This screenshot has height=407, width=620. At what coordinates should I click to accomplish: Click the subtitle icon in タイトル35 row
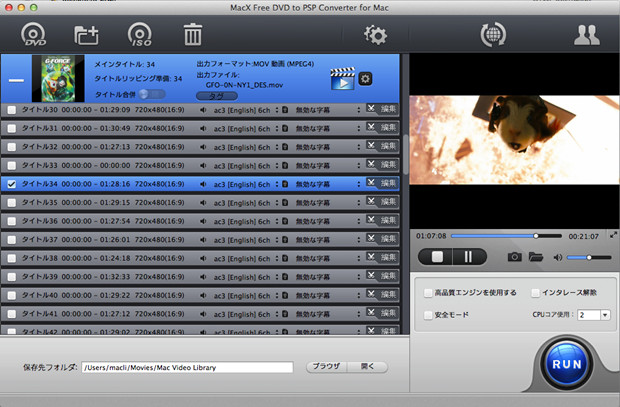(x=285, y=203)
